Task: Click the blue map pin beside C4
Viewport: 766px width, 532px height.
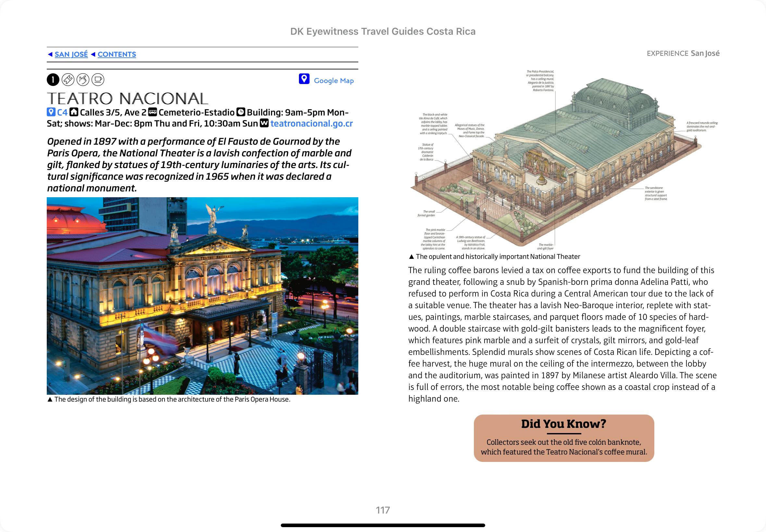Action: point(51,112)
